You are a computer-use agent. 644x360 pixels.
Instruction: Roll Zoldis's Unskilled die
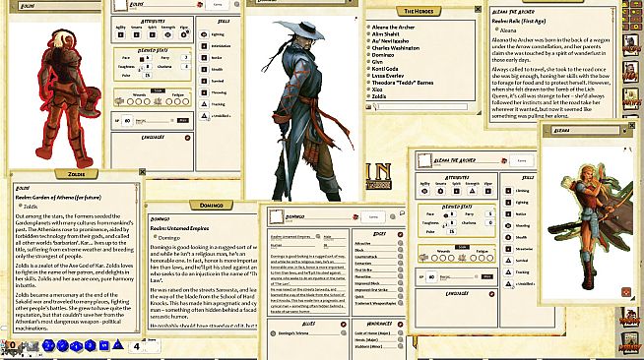pos(204,116)
